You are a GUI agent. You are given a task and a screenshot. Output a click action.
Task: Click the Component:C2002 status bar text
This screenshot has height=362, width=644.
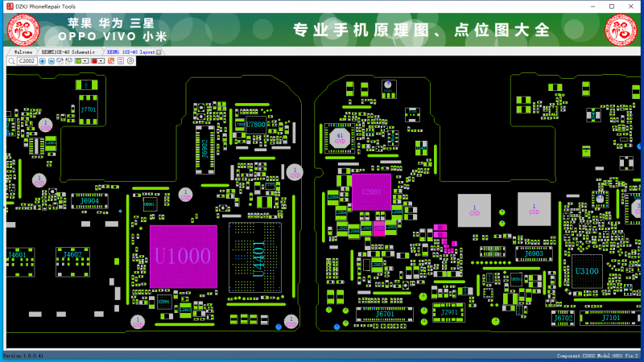point(598,356)
